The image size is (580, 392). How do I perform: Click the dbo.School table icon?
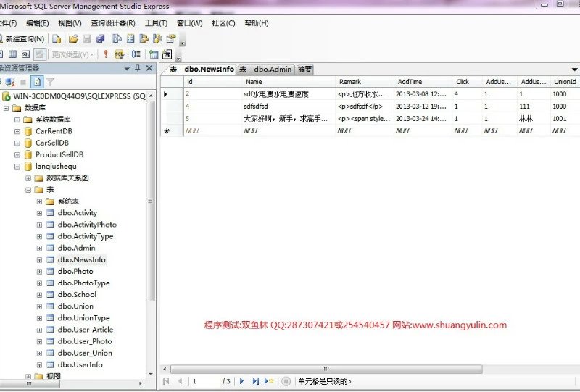point(50,295)
